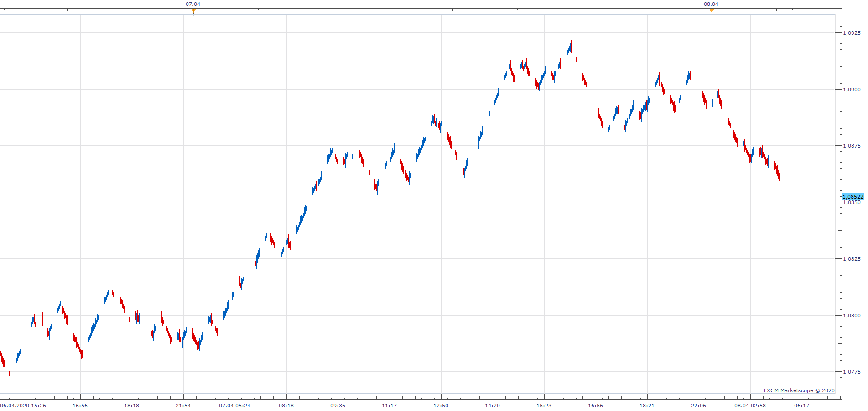Screen dimensions: 868x411
Task: Click the 06:17 time axis label
Action: [801, 406]
